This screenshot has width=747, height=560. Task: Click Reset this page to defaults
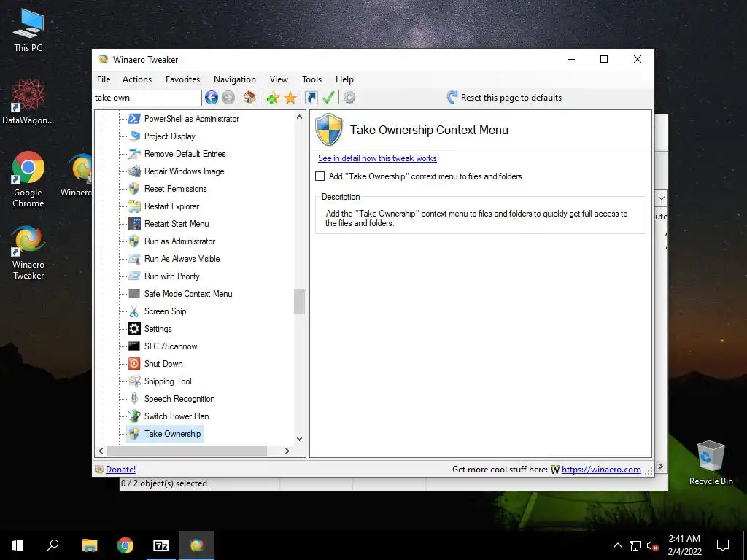504,98
